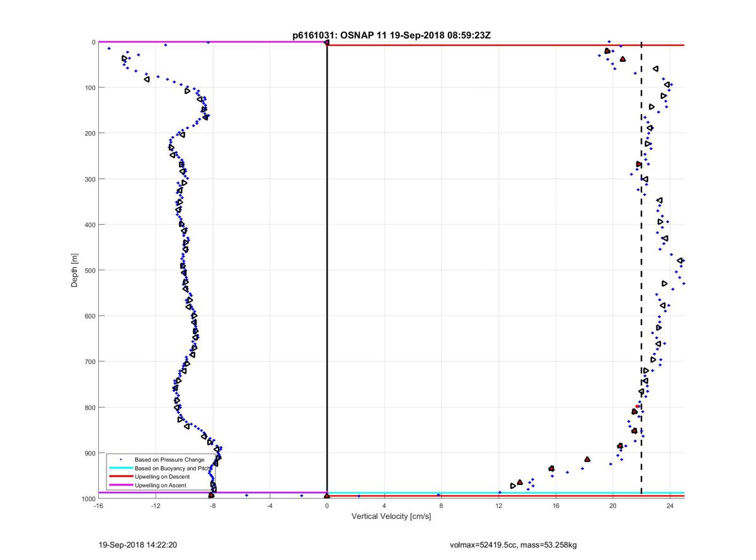Image resolution: width=756 pixels, height=560 pixels.
Task: Click the dashed vertical reference line
Action: [641, 270]
